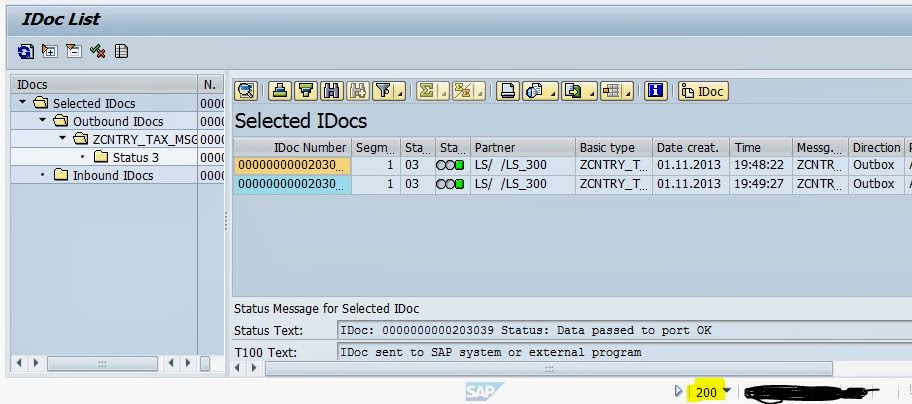Image resolution: width=912 pixels, height=404 pixels.
Task: Click the SAP logo in status bar
Action: pyautogui.click(x=484, y=391)
